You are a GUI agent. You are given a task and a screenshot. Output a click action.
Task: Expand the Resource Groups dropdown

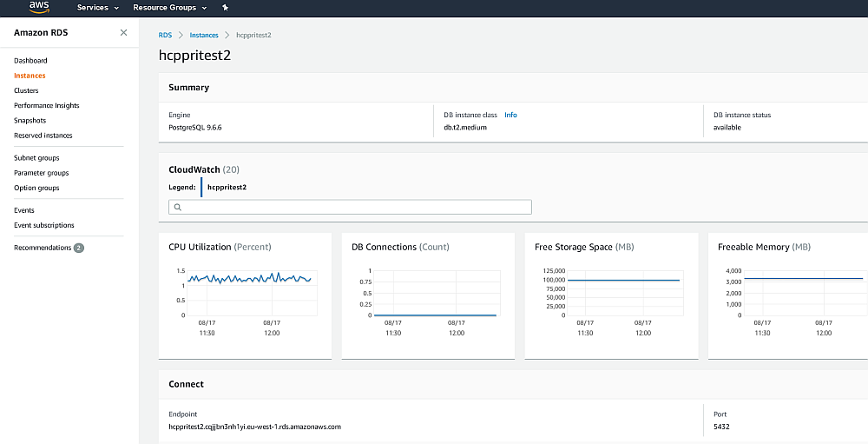coord(169,8)
